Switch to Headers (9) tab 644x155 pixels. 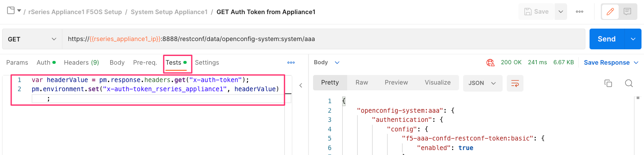tap(81, 63)
